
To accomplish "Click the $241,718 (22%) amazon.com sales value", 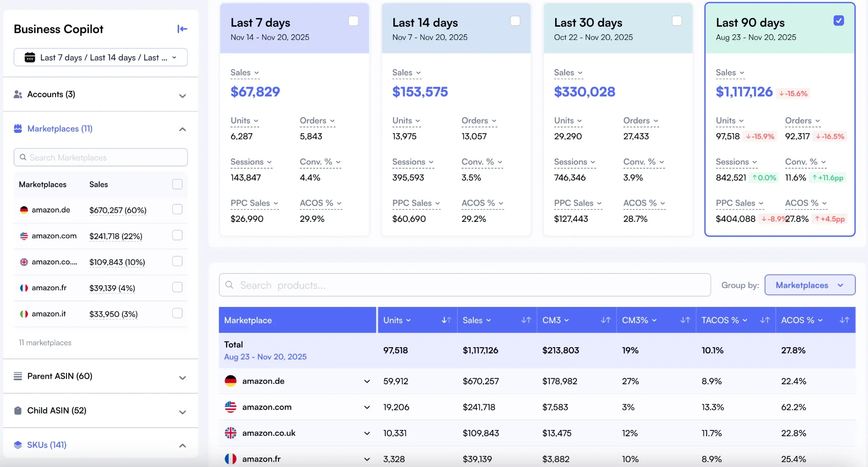I will click(116, 236).
